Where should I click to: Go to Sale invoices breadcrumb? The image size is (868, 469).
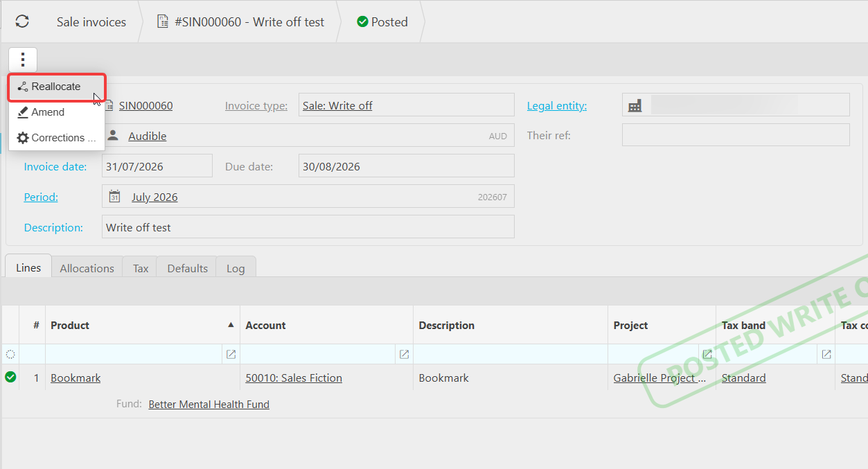91,22
